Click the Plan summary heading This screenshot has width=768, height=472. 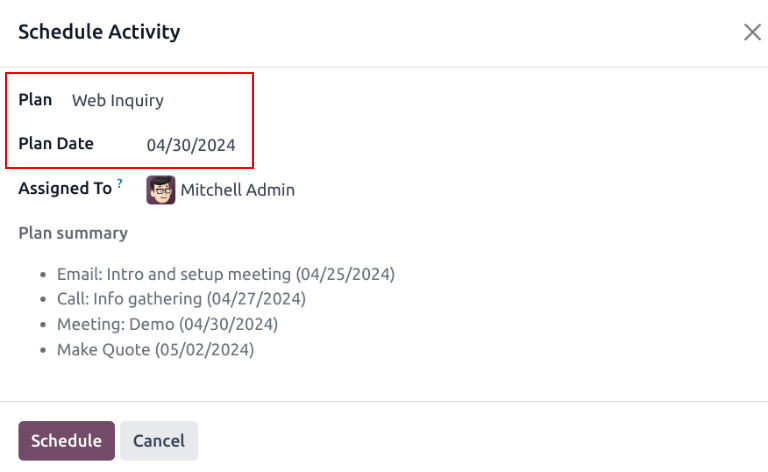click(73, 233)
